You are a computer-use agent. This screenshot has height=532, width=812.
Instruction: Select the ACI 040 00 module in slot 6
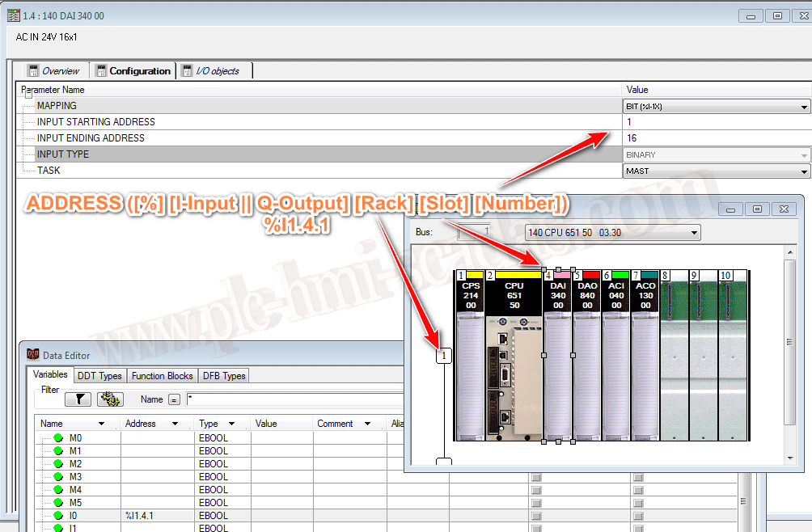(x=616, y=364)
